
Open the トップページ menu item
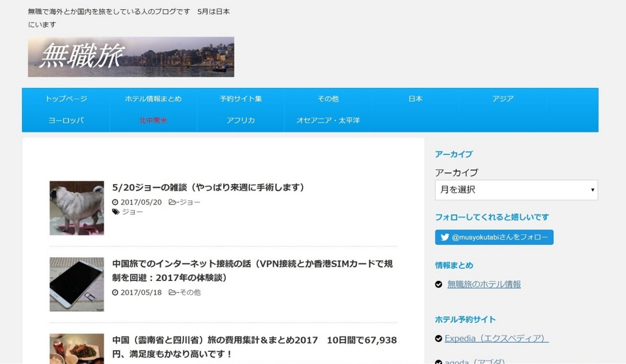(x=66, y=99)
